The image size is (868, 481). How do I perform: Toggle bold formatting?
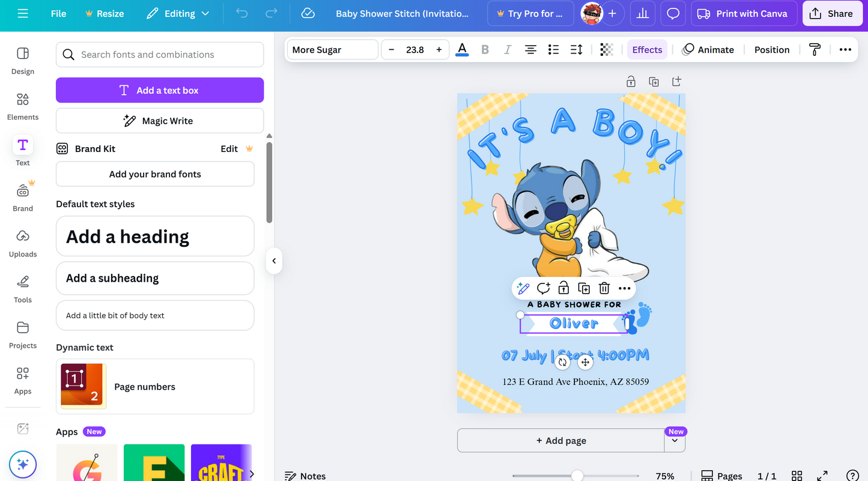(485, 49)
